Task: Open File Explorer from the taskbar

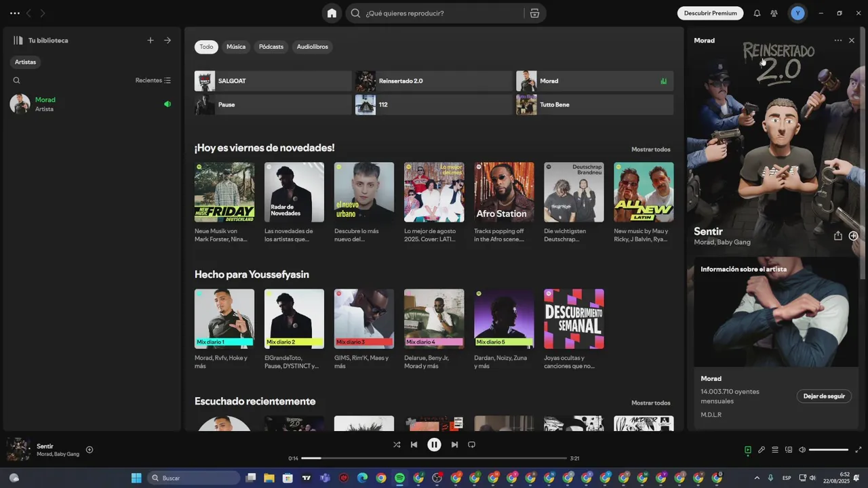Action: (269, 478)
